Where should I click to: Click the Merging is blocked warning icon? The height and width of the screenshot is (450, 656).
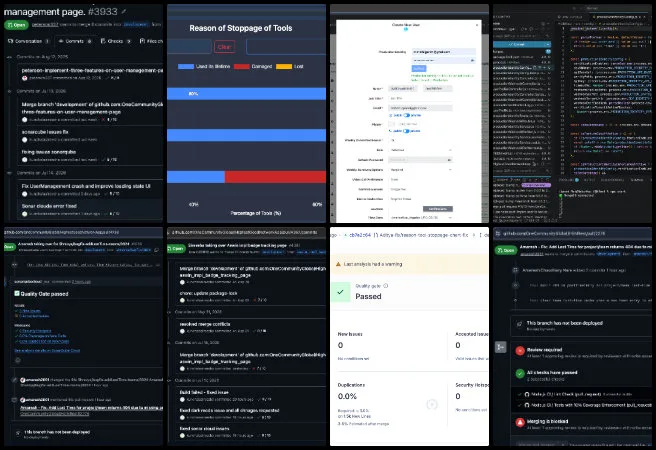tap(520, 422)
